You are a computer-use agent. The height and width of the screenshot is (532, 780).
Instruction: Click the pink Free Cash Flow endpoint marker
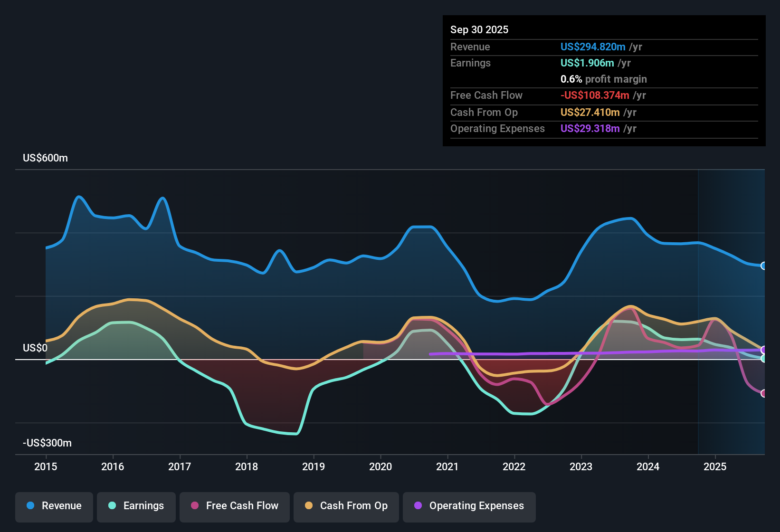(763, 393)
